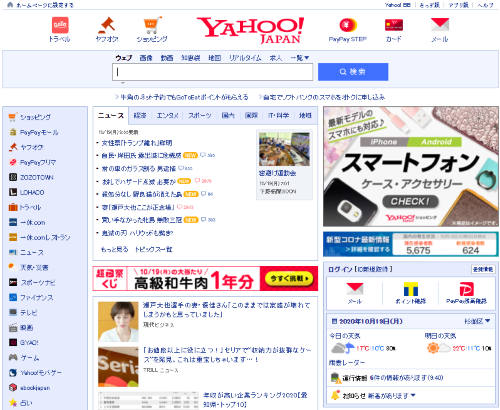
Task: Switch to the 経済 news tab
Action: pos(140,116)
